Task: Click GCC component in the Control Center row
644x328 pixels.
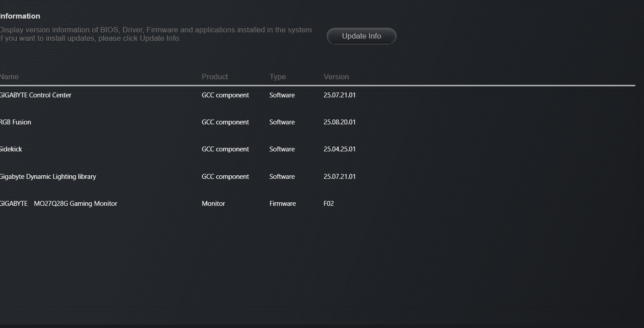Action: pos(225,95)
